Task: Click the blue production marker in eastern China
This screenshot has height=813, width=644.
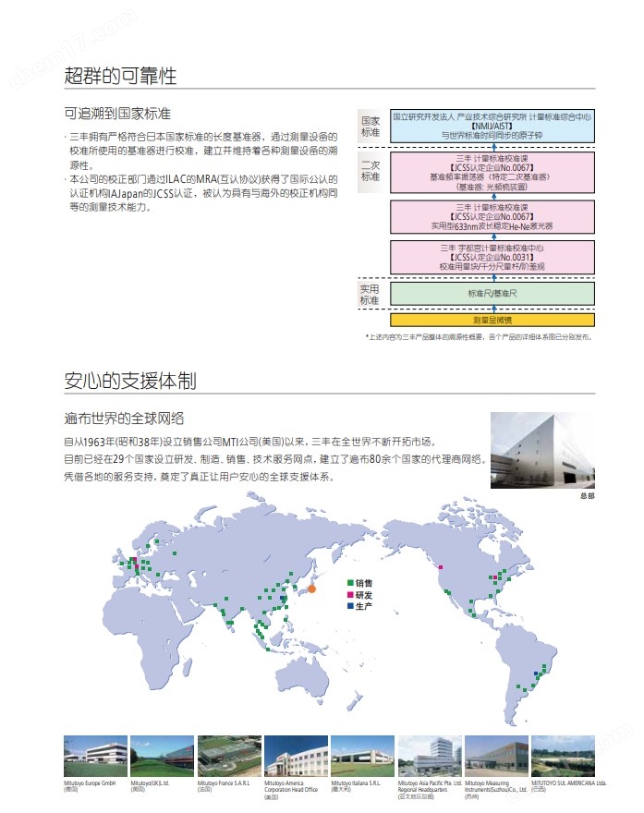Action: 282,598
